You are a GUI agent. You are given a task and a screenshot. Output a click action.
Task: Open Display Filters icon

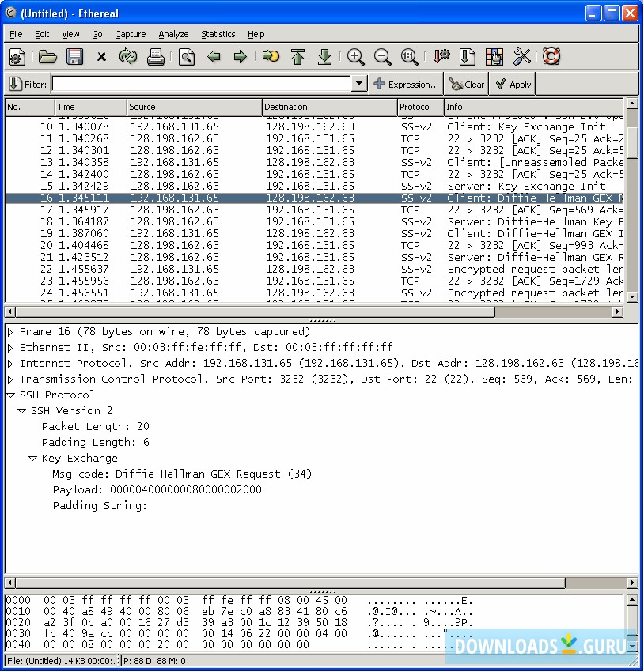pos(468,57)
